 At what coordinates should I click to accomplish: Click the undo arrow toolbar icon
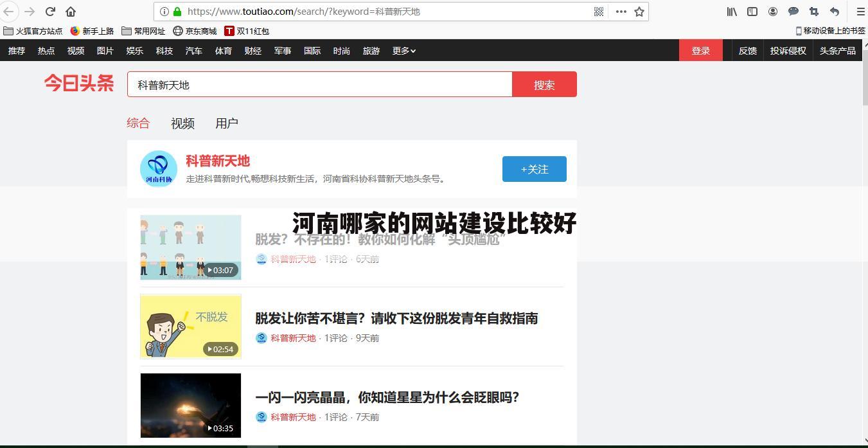pyautogui.click(x=835, y=12)
